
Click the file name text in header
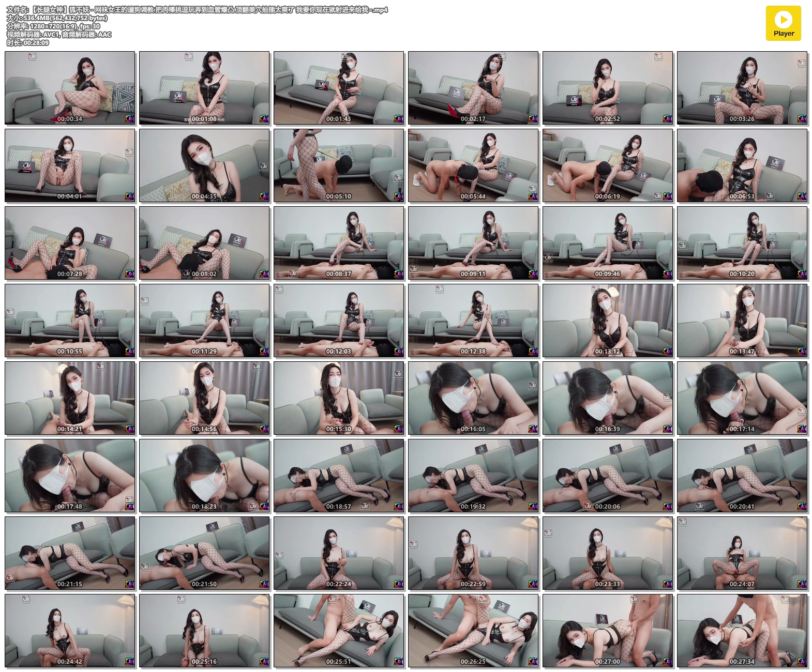pyautogui.click(x=197, y=10)
